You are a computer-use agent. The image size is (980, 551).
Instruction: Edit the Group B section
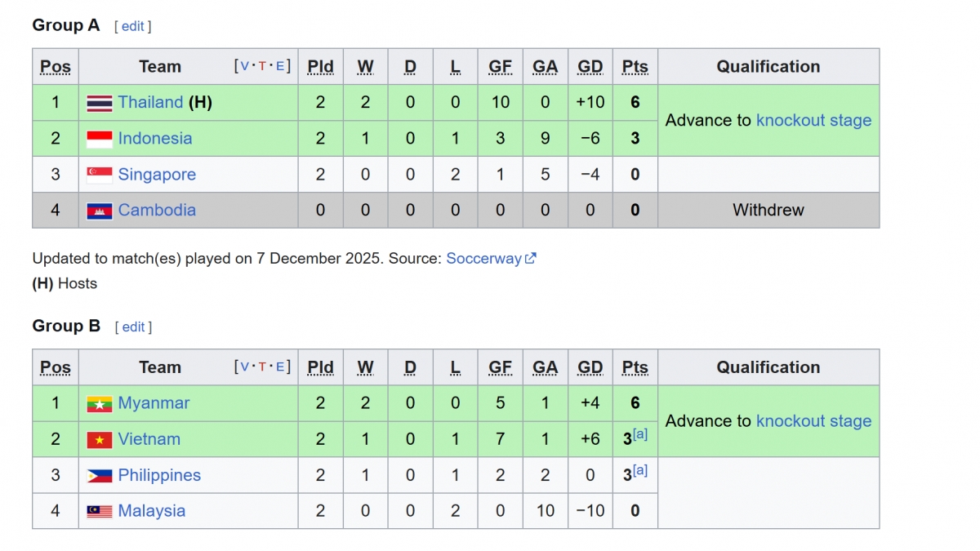(x=133, y=327)
